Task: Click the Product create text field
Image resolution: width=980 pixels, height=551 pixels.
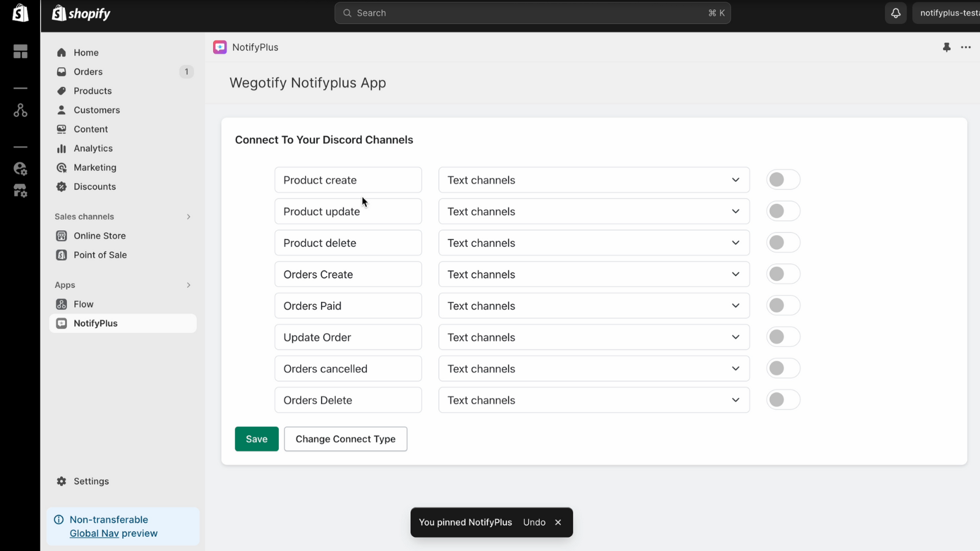Action: coord(348,180)
